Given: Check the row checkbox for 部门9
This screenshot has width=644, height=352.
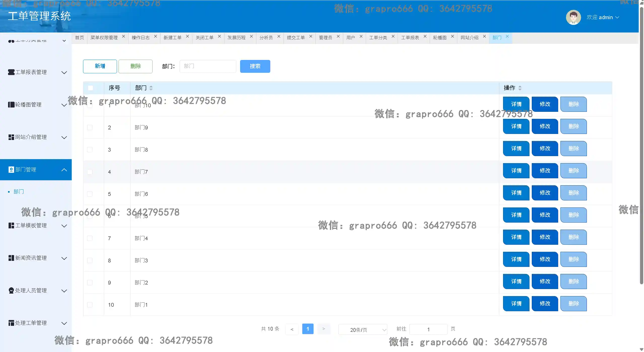Looking at the screenshot, I should tap(90, 127).
